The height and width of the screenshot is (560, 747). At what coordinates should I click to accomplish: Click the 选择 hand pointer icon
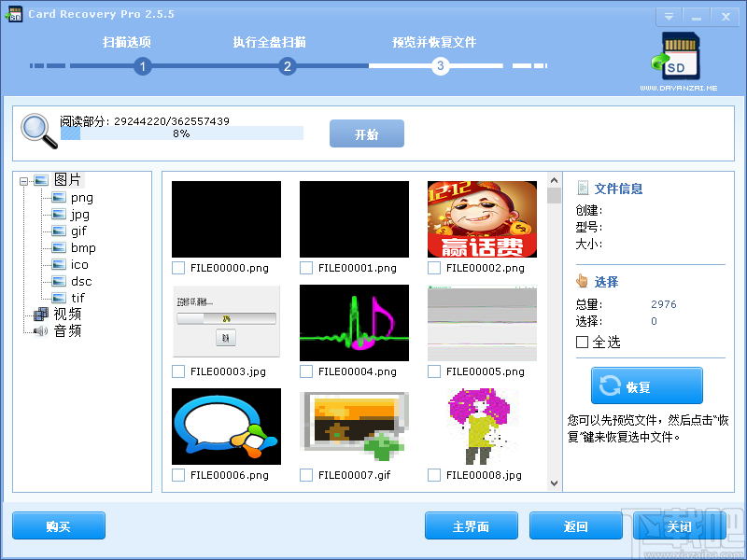point(582,281)
